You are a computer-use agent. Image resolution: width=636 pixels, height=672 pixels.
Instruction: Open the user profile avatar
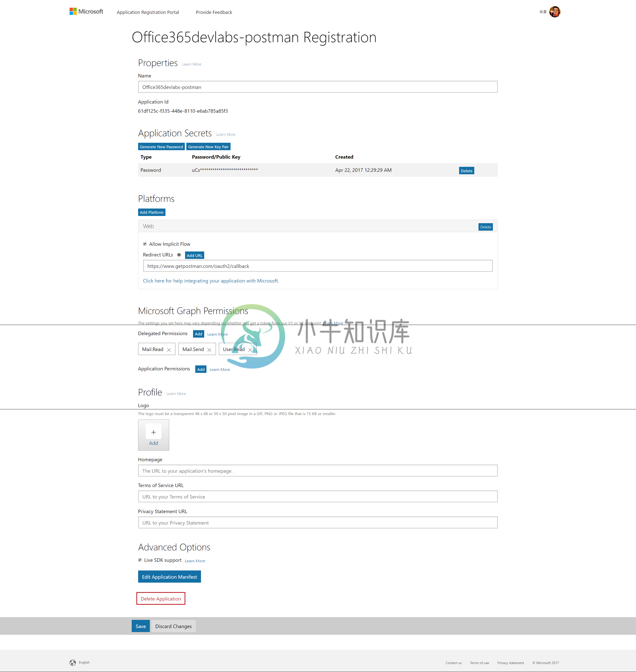tap(554, 12)
